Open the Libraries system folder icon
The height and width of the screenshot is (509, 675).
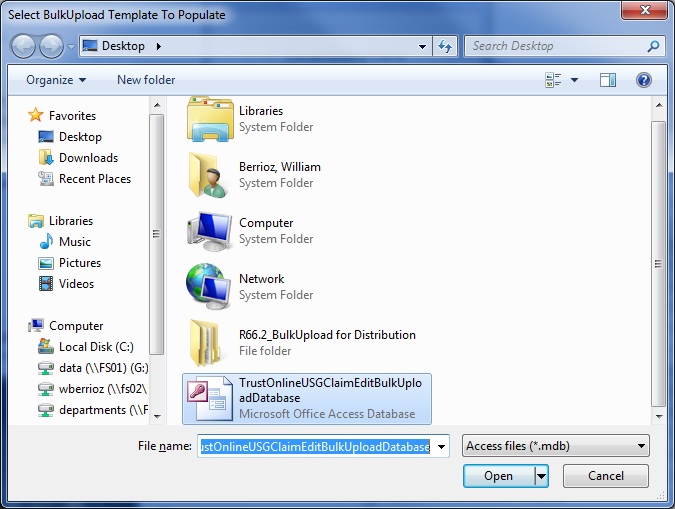(x=210, y=119)
